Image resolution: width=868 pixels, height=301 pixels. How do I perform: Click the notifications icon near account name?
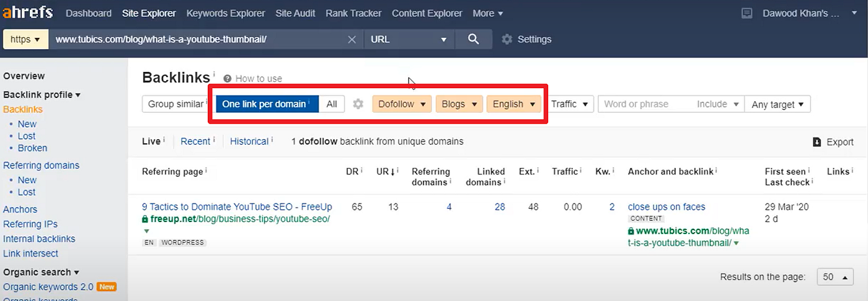pyautogui.click(x=747, y=13)
